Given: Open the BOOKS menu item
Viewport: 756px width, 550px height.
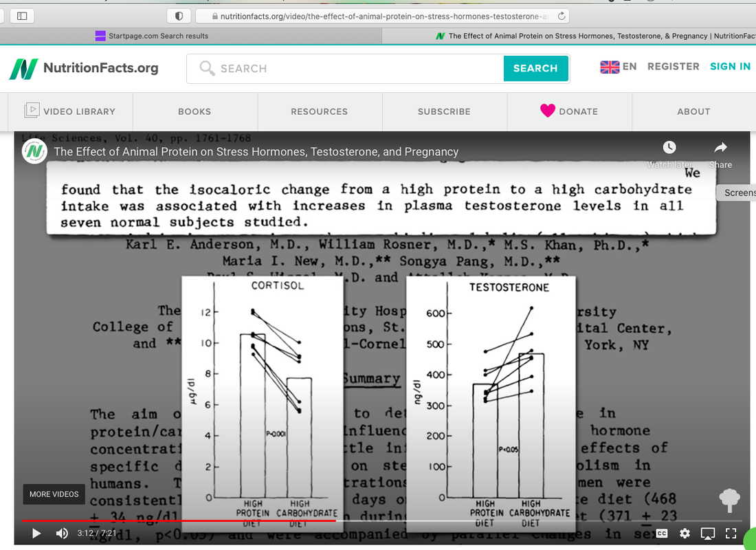Looking at the screenshot, I should pyautogui.click(x=194, y=111).
